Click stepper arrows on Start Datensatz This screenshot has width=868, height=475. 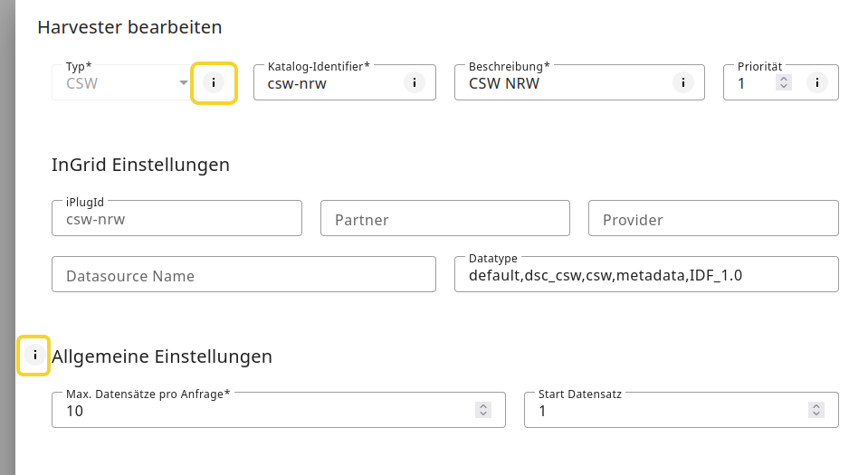(816, 411)
